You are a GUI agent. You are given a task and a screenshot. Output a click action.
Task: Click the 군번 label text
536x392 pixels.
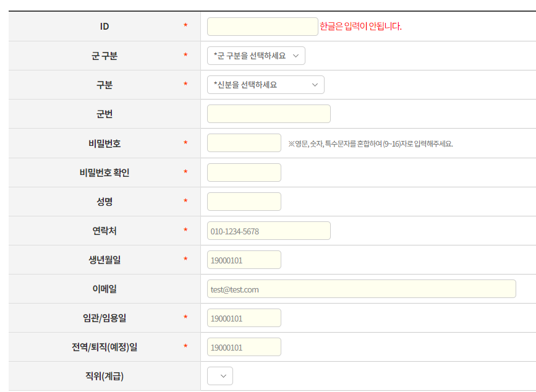(104, 114)
